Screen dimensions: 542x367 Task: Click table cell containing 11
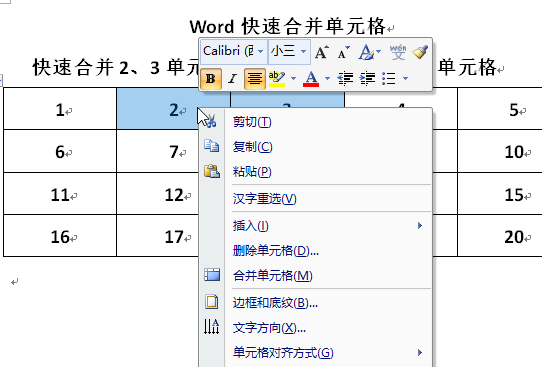click(60, 194)
